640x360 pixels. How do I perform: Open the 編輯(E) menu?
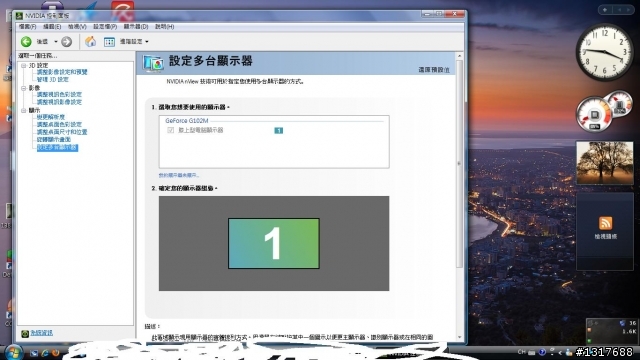(52, 27)
